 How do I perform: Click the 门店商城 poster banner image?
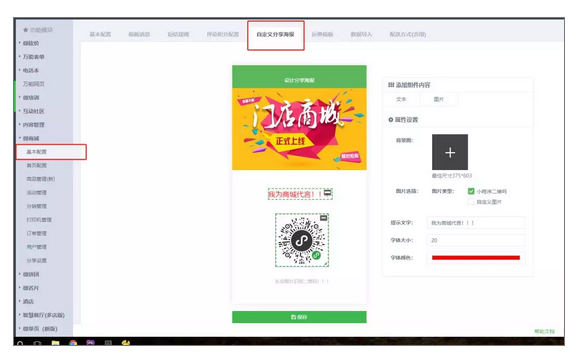[299, 129]
